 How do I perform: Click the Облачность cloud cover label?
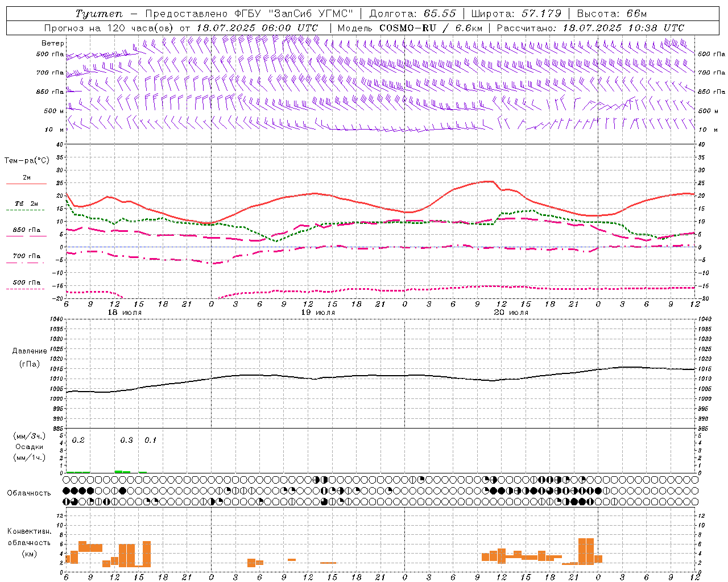coord(29,493)
